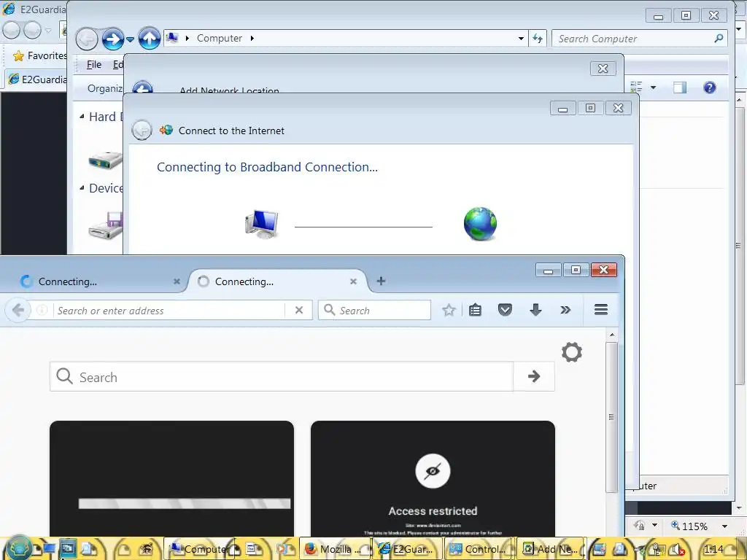This screenshot has height=560, width=747.
Task: Click the Firefox toolbar Search box
Action: [374, 310]
